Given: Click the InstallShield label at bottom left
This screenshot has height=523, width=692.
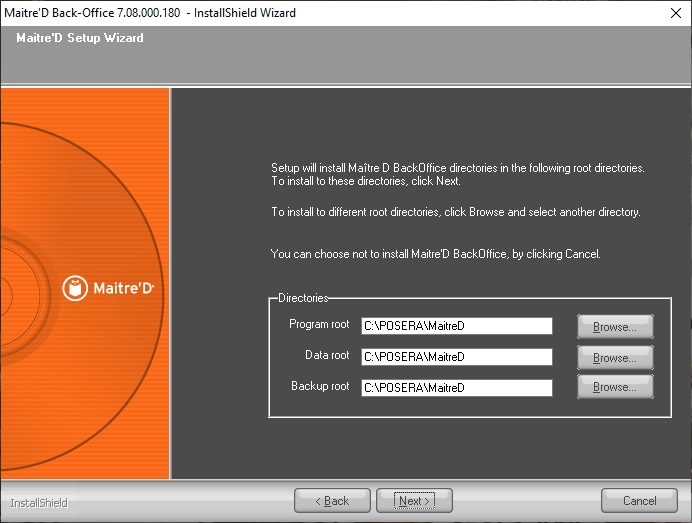Looking at the screenshot, I should pos(39,502).
